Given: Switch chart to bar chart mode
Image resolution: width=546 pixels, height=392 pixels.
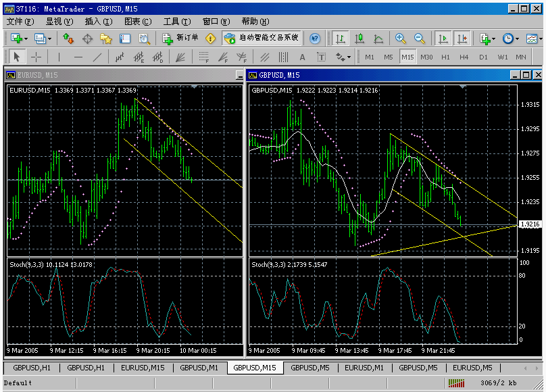Looking at the screenshot, I should point(340,39).
